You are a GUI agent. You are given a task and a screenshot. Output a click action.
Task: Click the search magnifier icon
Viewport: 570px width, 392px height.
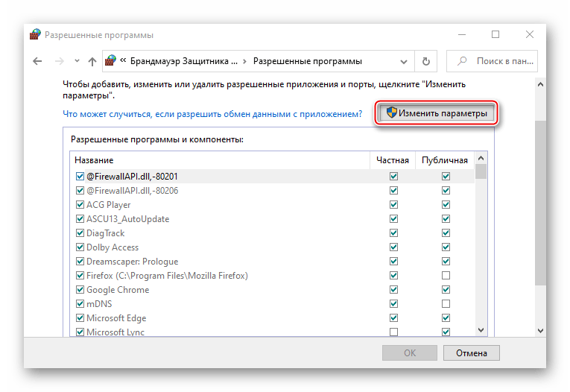pyautogui.click(x=462, y=61)
